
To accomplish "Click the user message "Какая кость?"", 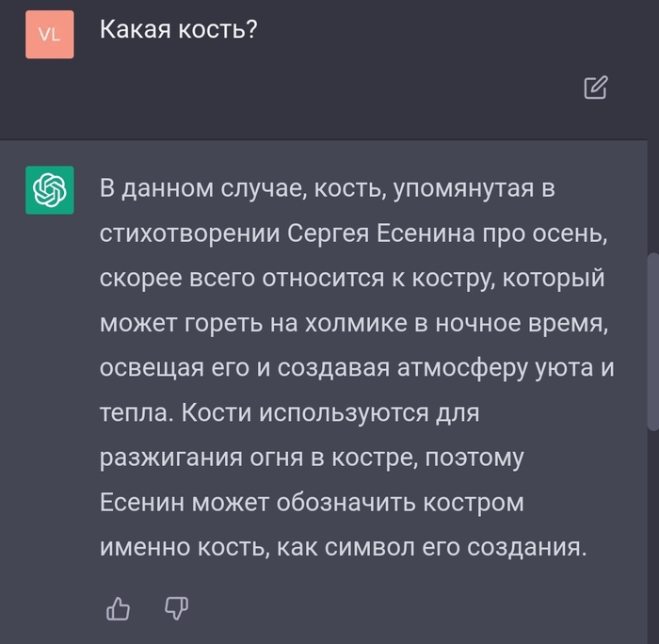I will [179, 29].
